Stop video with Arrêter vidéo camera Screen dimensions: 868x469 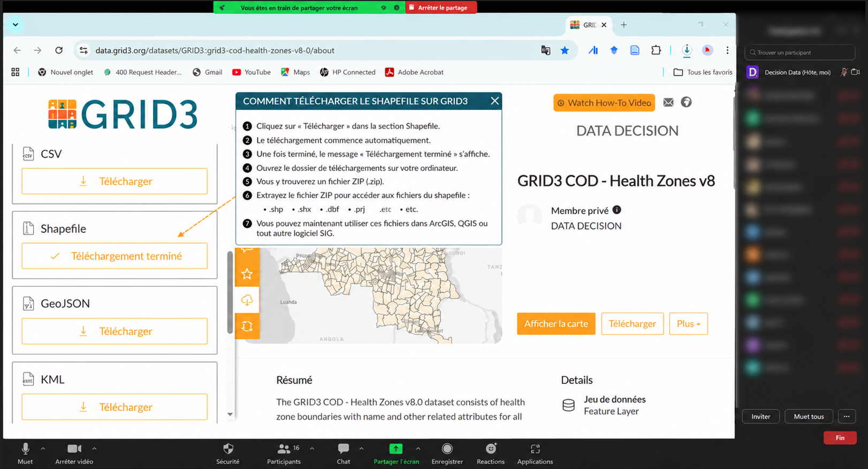click(x=74, y=449)
